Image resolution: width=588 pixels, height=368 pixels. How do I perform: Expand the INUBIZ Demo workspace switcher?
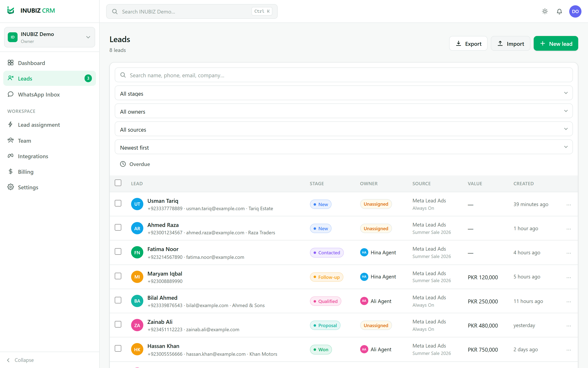pyautogui.click(x=50, y=37)
